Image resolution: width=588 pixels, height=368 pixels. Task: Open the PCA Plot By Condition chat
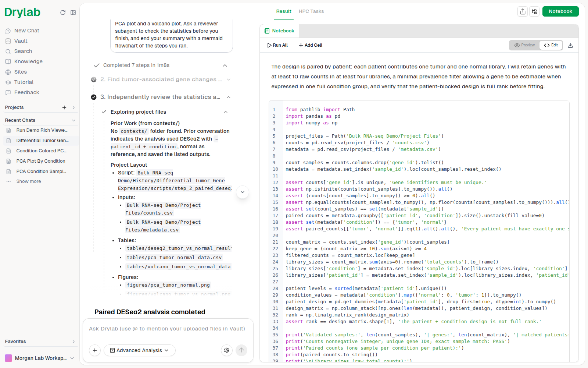pyautogui.click(x=40, y=161)
